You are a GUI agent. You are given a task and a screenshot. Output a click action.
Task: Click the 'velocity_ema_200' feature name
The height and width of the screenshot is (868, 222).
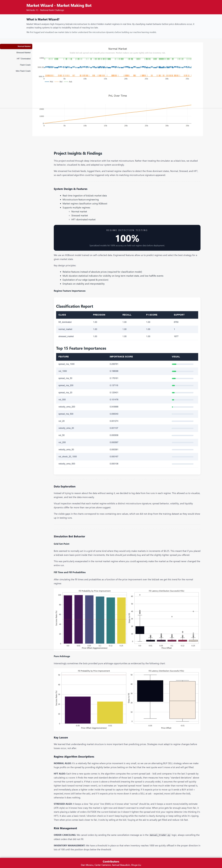(x=67, y=407)
